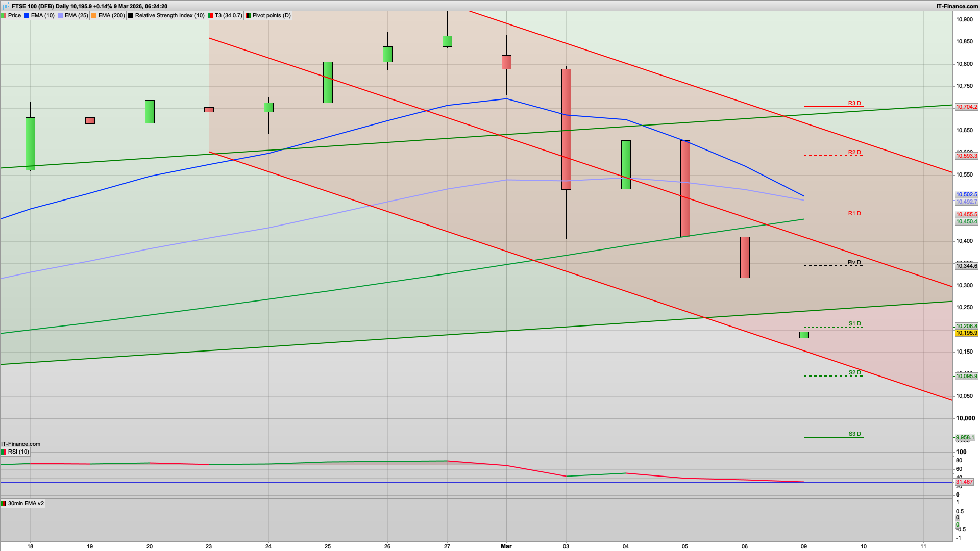Select the Relative Strength Index (10) legend
The width and height of the screenshot is (980, 551).
[x=166, y=15]
